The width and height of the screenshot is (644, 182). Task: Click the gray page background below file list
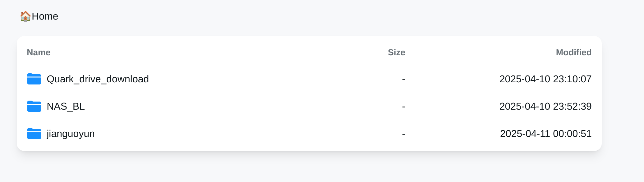311,168
